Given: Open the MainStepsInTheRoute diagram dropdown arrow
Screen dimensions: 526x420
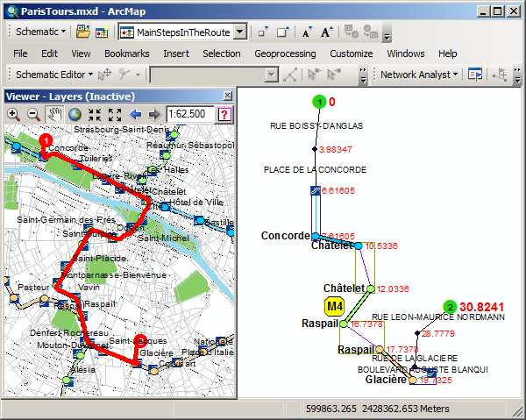Looking at the screenshot, I should pyautogui.click(x=240, y=32).
